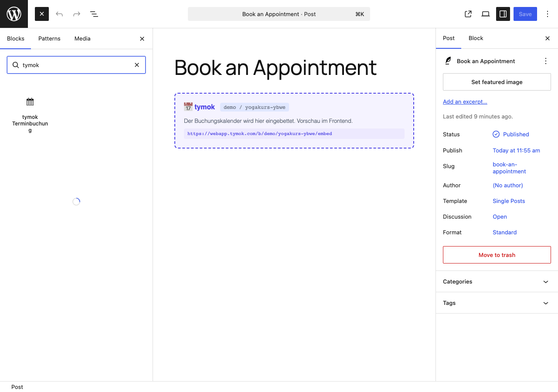Clear the block search with the X
The height and width of the screenshot is (392, 558).
click(x=137, y=65)
